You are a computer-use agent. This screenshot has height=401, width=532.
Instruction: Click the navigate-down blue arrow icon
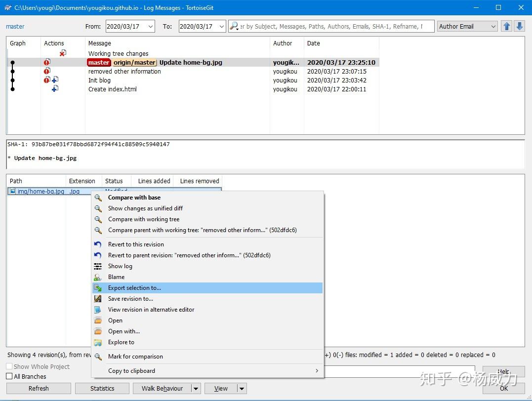(519, 26)
